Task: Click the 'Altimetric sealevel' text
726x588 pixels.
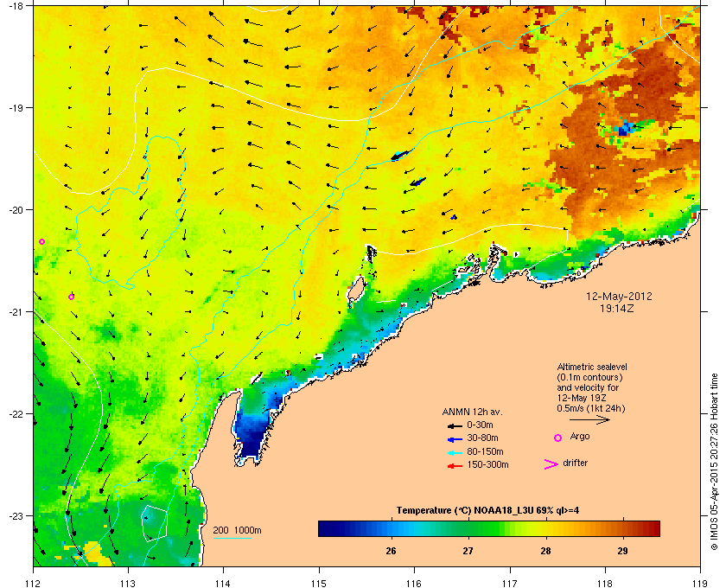Action: [x=592, y=367]
